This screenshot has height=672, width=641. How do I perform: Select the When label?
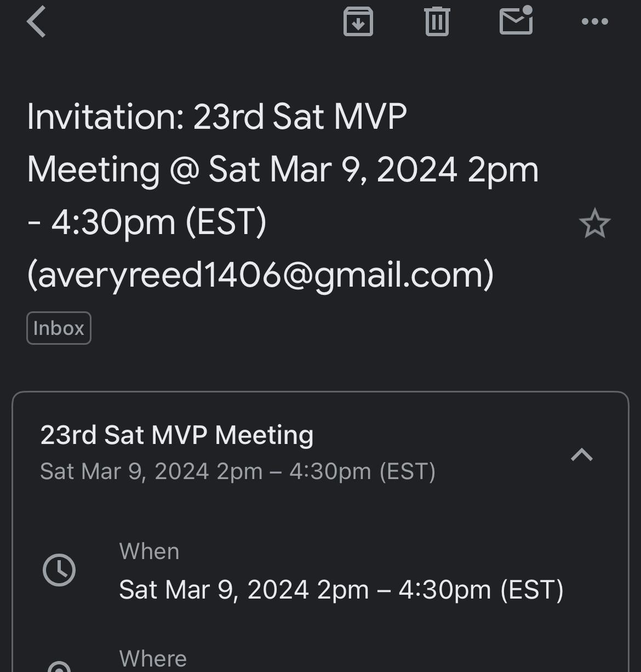click(x=149, y=551)
